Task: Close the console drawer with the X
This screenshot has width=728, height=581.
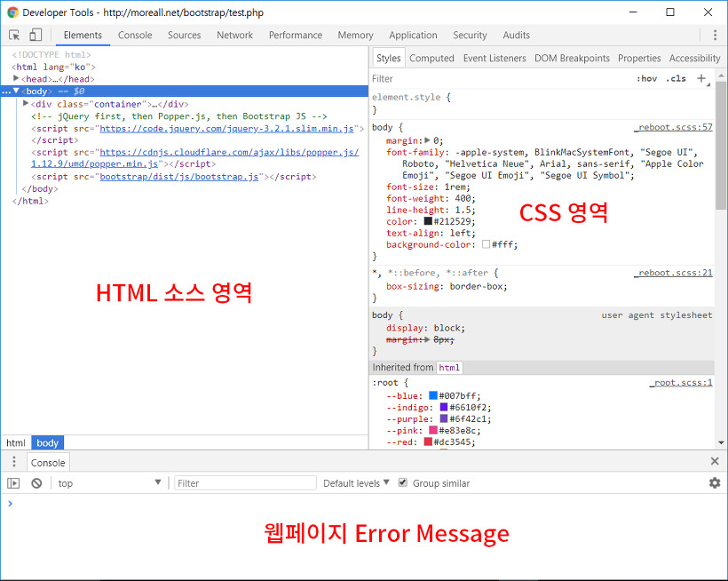Action: click(x=715, y=461)
